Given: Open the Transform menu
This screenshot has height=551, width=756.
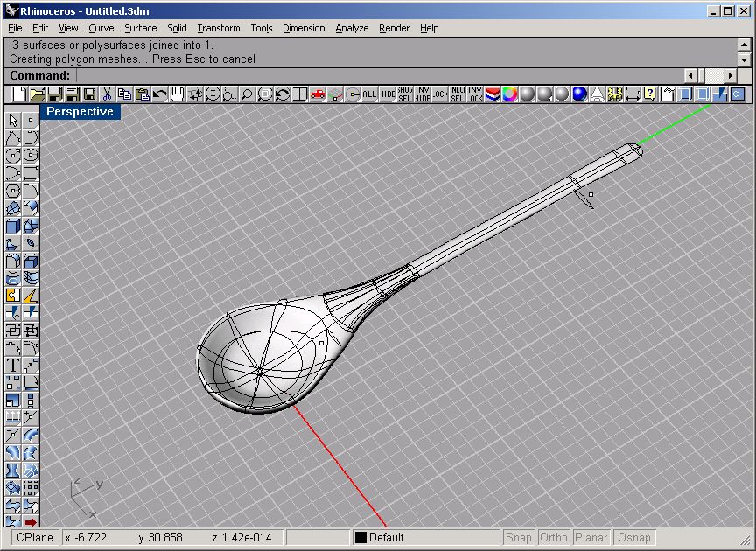Looking at the screenshot, I should 219,28.
